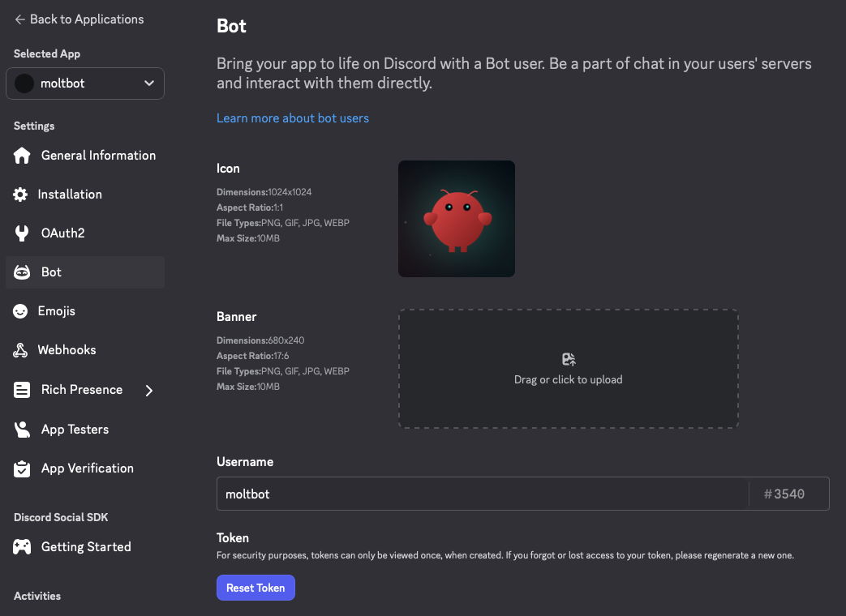Expand the Rich Presence submenu chevron
The height and width of the screenshot is (616, 846).
coord(149,390)
